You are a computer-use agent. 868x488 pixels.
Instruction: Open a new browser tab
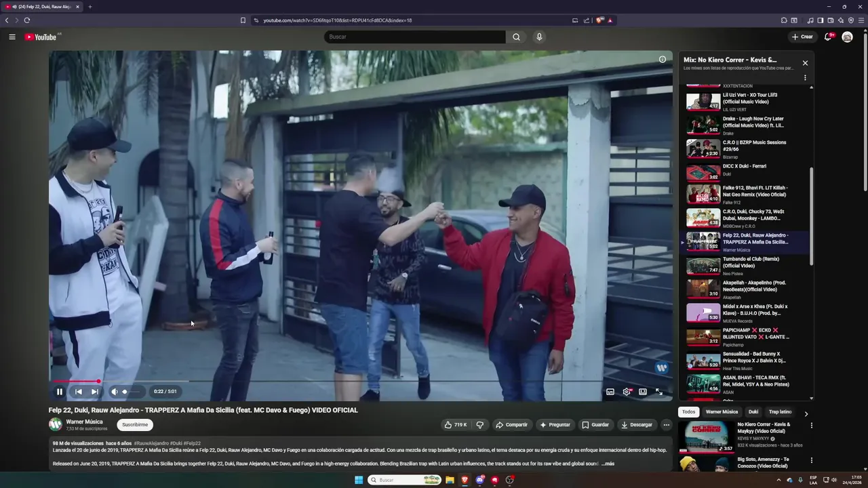coord(90,7)
